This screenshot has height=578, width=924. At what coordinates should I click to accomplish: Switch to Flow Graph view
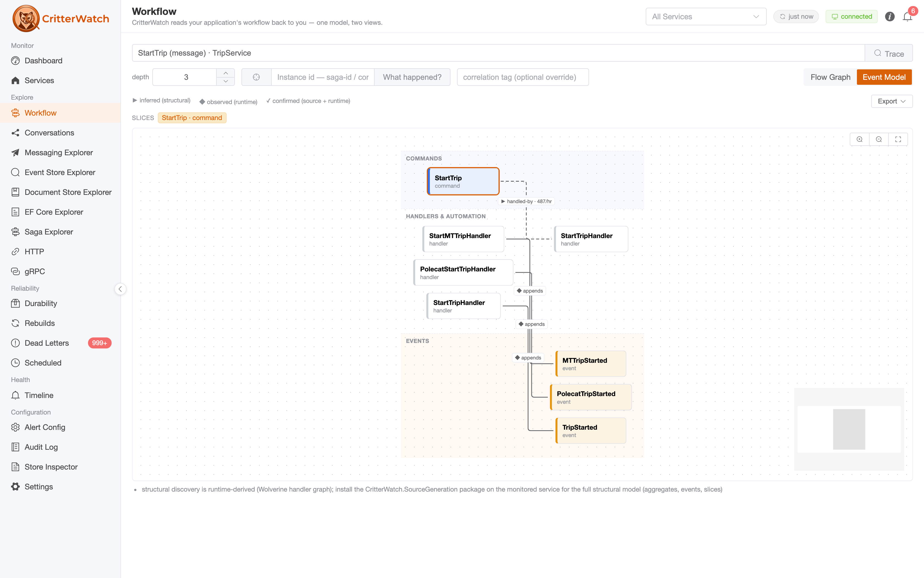click(831, 77)
